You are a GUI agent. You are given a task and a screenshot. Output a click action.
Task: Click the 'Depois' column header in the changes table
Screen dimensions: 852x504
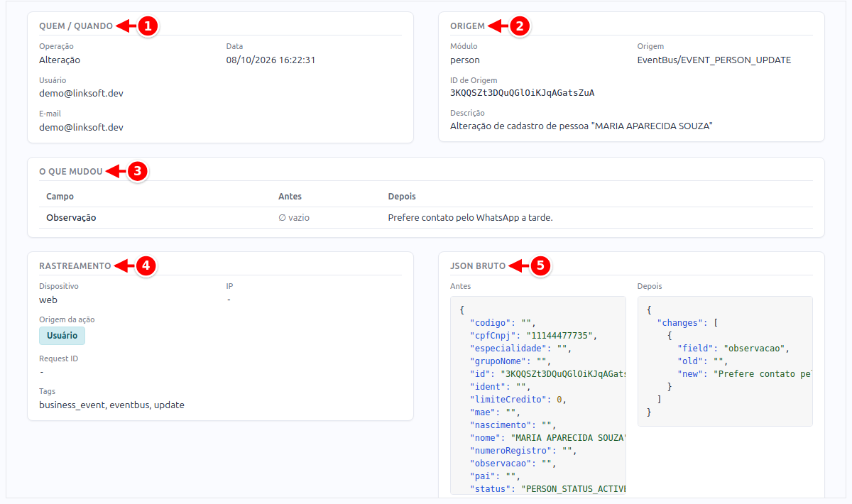pyautogui.click(x=402, y=196)
